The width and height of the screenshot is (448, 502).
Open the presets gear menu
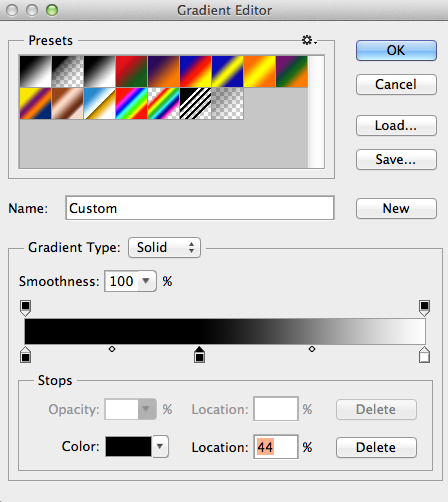[x=309, y=40]
